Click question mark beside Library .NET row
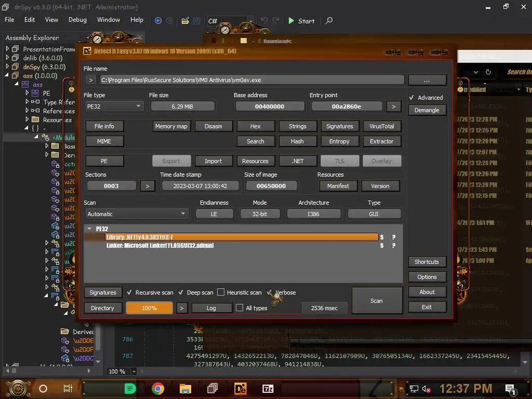This screenshot has width=532, height=399. (x=394, y=237)
